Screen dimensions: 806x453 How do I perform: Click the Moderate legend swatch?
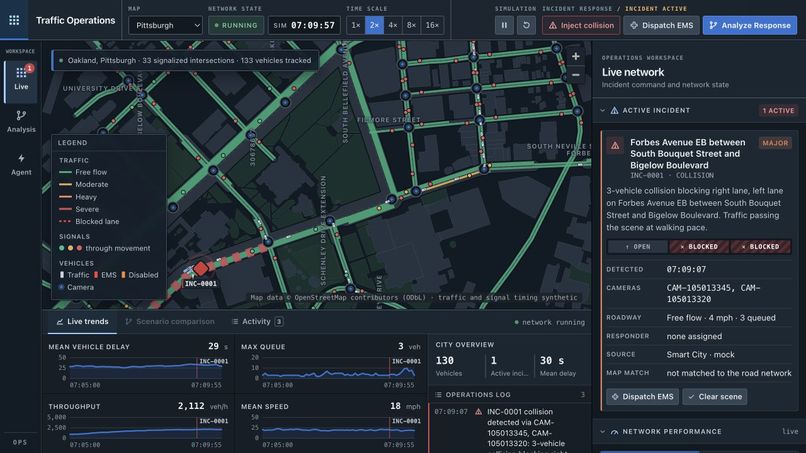pyautogui.click(x=65, y=185)
